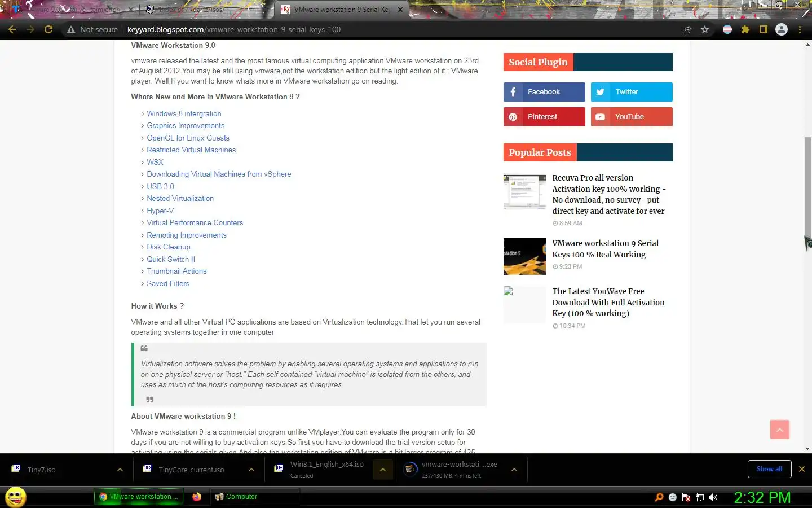Open the Facebook social button
Viewport: 812px width, 508px height.
[544, 92]
